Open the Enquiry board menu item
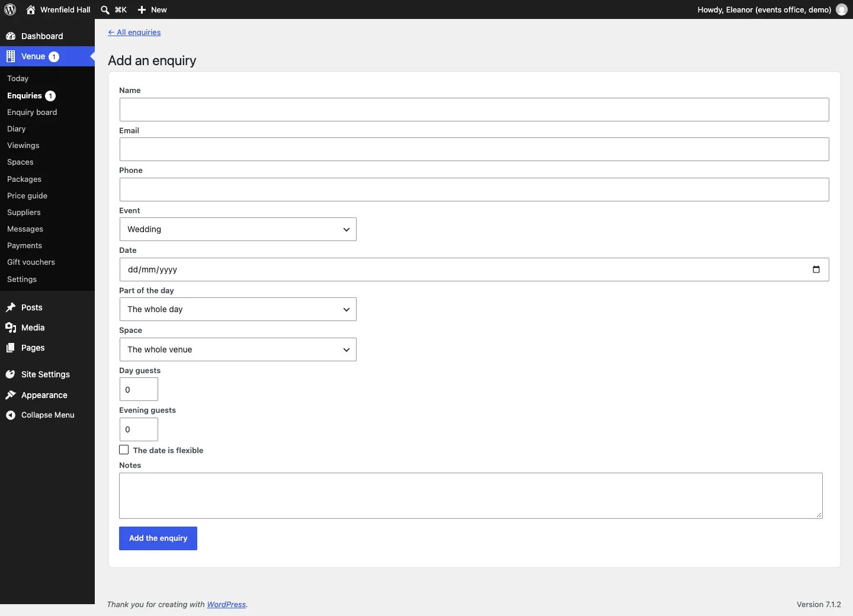853x616 pixels. coord(32,113)
